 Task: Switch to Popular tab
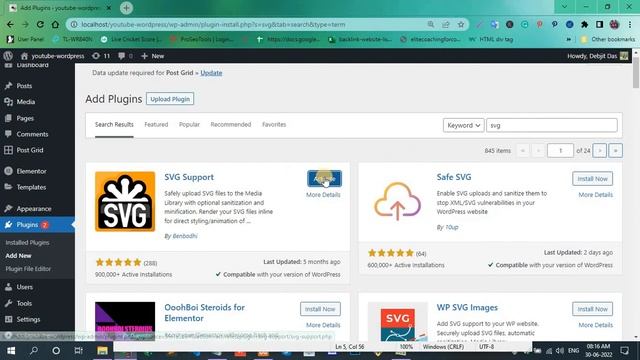pyautogui.click(x=189, y=124)
